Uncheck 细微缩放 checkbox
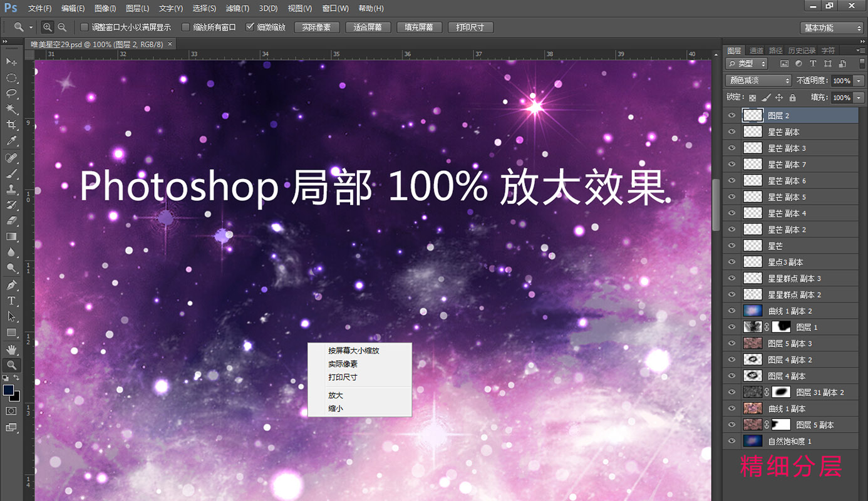This screenshot has width=868, height=501. 250,28
